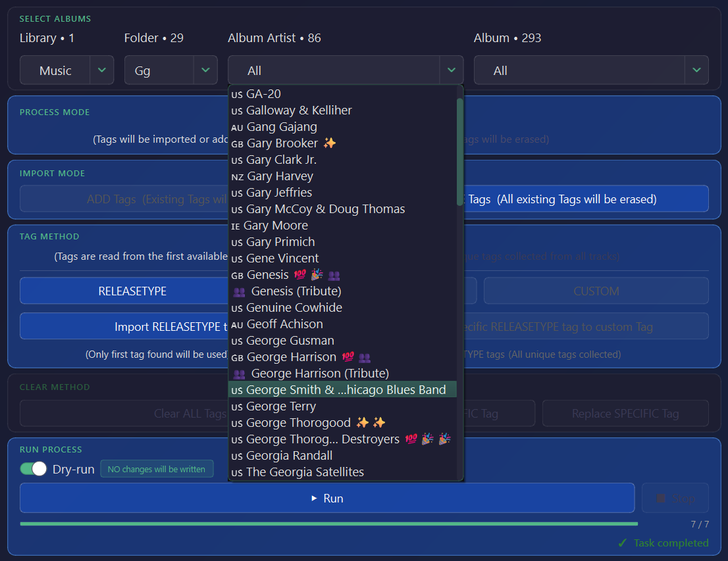This screenshot has width=728, height=561.
Task: Select GA-20 from the artist list
Action: [343, 94]
